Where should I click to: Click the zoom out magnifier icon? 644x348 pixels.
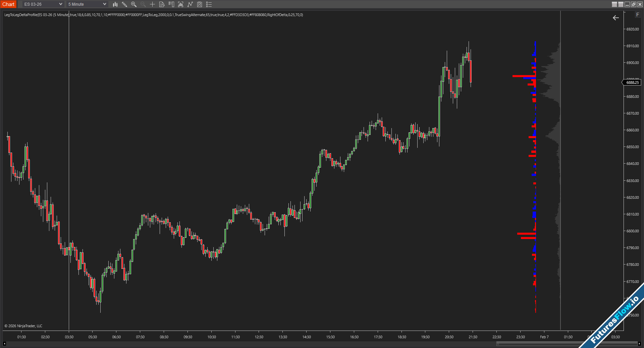[x=143, y=4]
